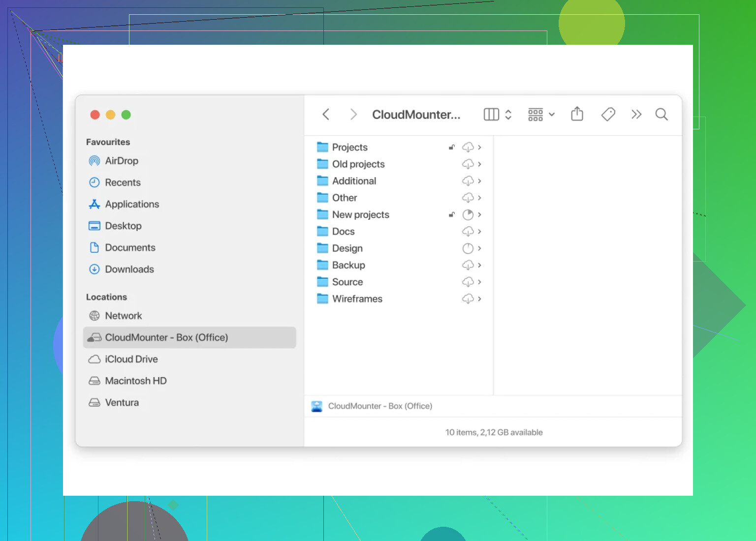756x541 pixels.
Task: Click cloud download icon for Wireframes
Action: [x=468, y=299]
